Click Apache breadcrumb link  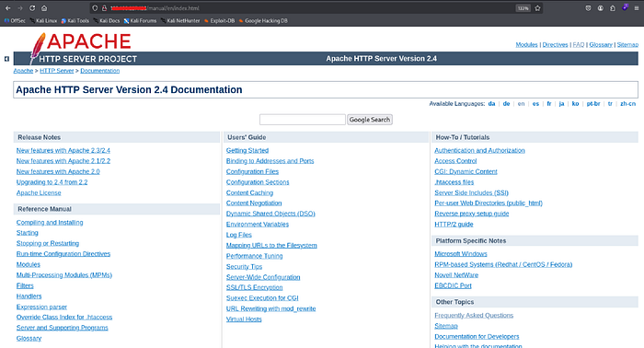[23, 71]
